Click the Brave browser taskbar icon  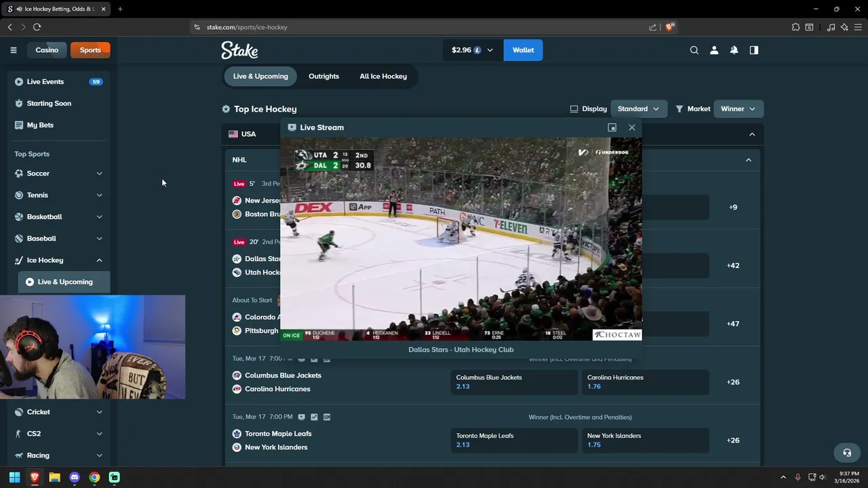(35, 477)
